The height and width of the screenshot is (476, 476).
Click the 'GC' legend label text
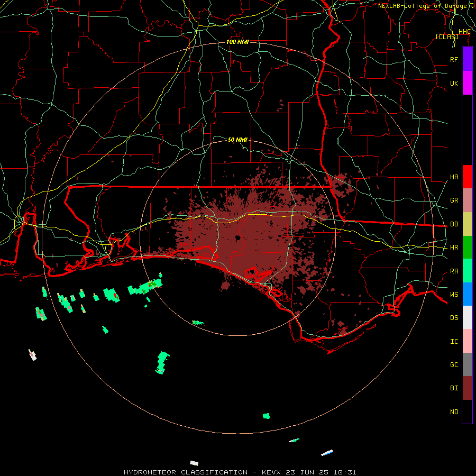(454, 365)
